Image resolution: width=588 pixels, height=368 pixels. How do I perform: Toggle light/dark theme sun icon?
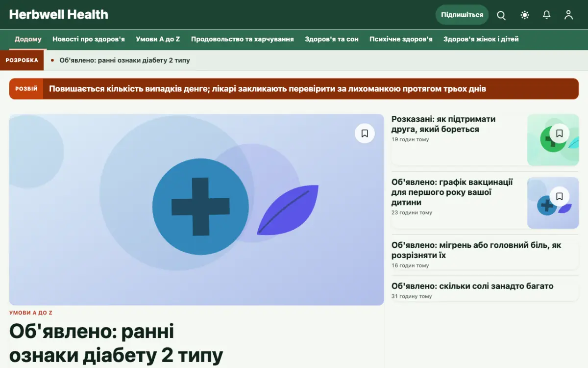(525, 15)
